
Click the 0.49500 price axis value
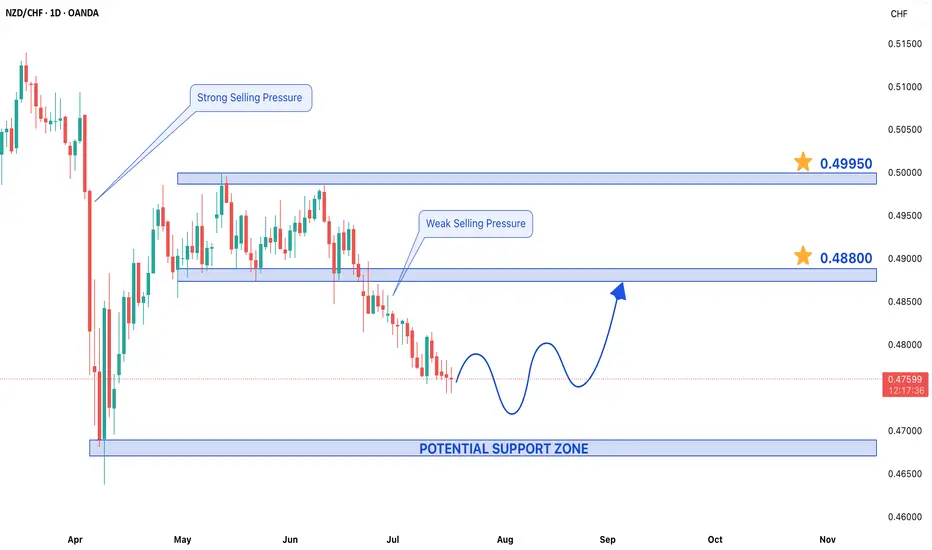[905, 216]
